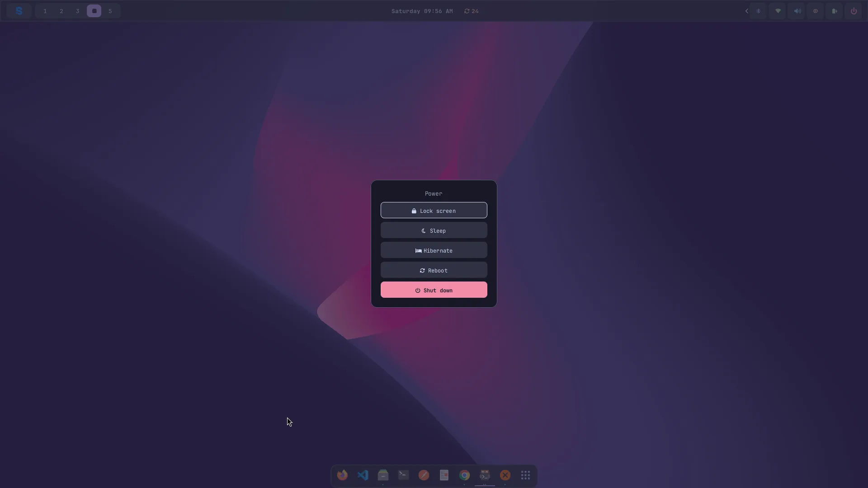Switch to workspace 1
Image resolution: width=868 pixels, height=488 pixels.
pyautogui.click(x=45, y=11)
